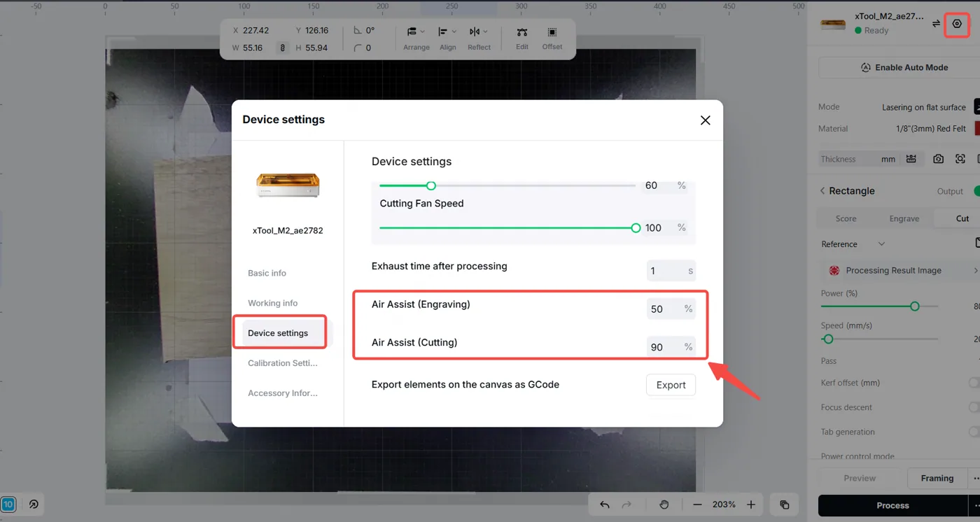Select the hand pan tool
The image size is (980, 522).
[x=664, y=505]
